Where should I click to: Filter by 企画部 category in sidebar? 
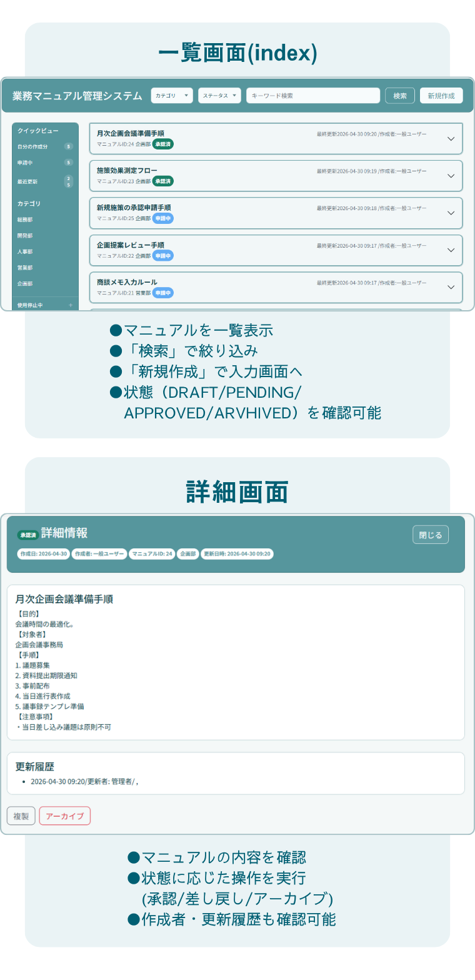pos(25,283)
